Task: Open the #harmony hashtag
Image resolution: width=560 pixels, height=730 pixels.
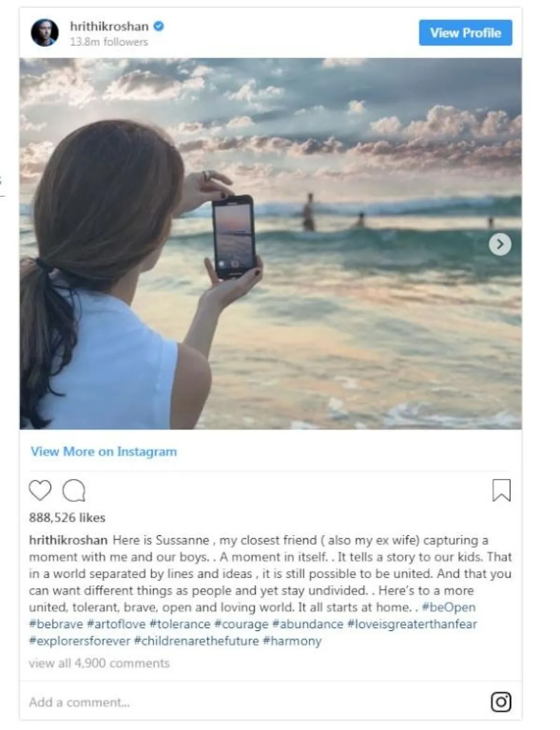Action: click(x=292, y=641)
